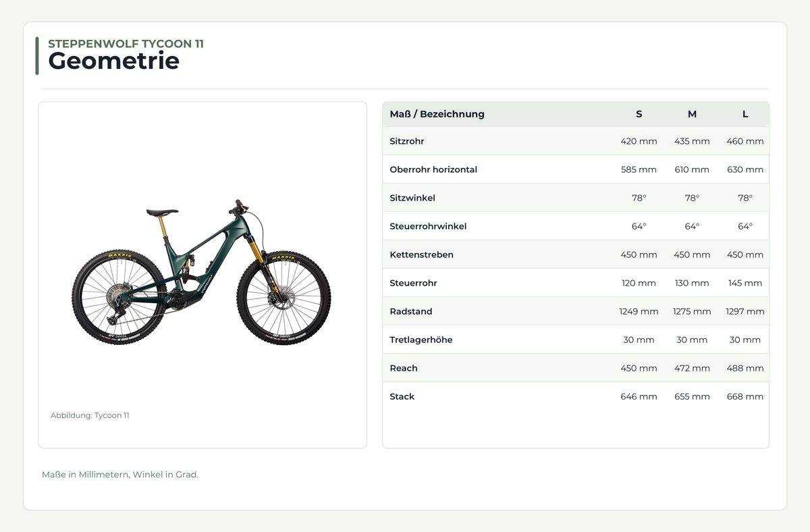810x532 pixels.
Task: Click the Tycoon 11 bike image
Action: tap(202, 272)
